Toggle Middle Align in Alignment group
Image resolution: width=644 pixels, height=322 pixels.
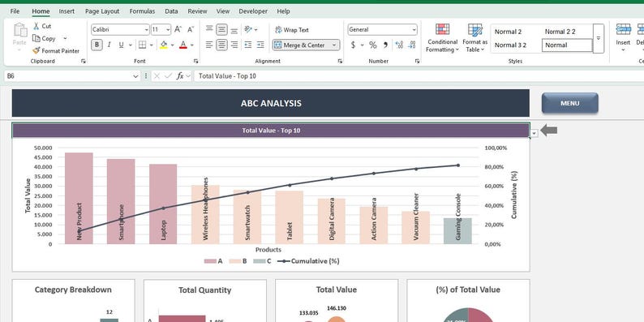221,29
